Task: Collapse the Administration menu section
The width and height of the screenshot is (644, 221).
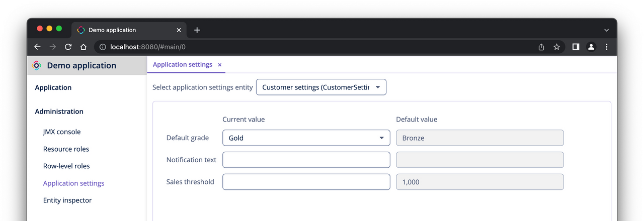Action: (59, 112)
